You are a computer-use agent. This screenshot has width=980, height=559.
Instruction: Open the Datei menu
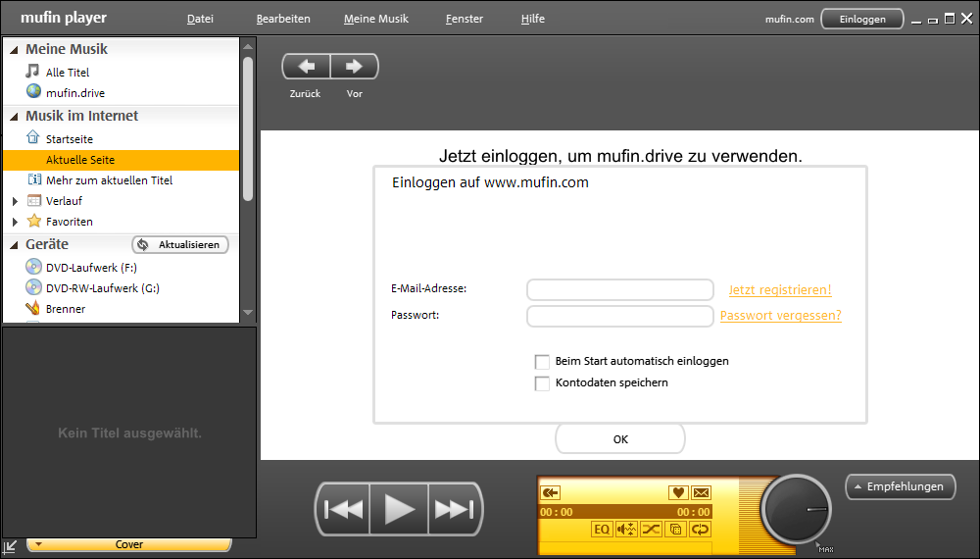(x=200, y=19)
